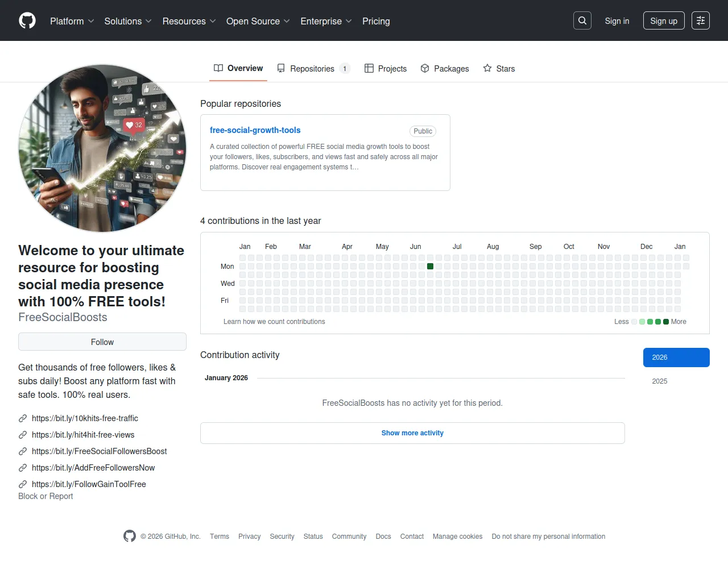Click the profile avatar image
Image resolution: width=728 pixels, height=582 pixels.
click(x=102, y=148)
